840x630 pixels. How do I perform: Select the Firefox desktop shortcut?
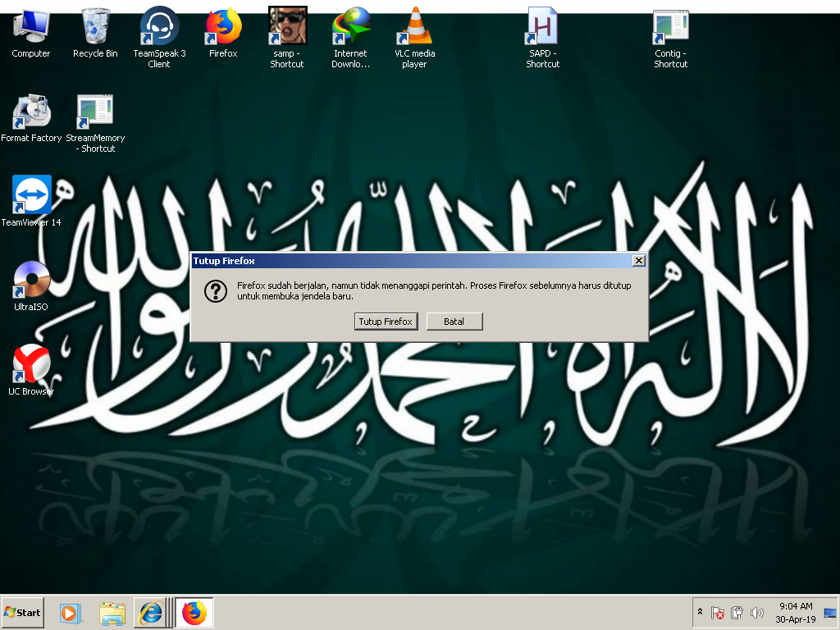pyautogui.click(x=223, y=32)
